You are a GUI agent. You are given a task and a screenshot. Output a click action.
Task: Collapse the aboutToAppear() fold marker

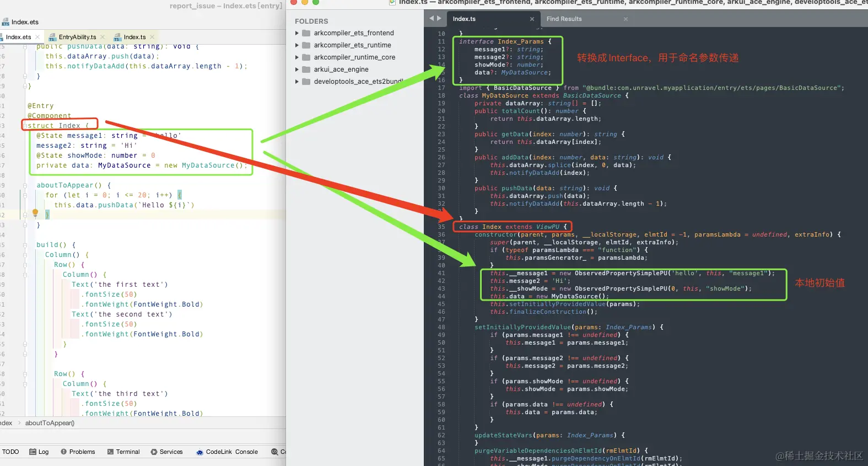25,185
